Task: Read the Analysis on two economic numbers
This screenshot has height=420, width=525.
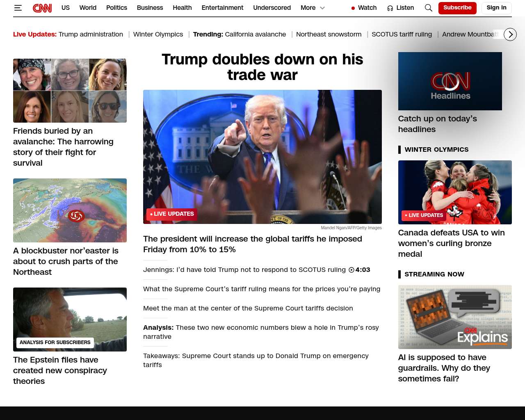Action: click(x=261, y=332)
